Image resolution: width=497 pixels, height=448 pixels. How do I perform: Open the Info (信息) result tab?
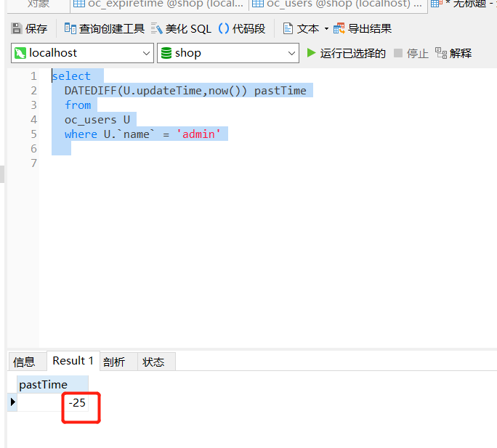[28, 362]
